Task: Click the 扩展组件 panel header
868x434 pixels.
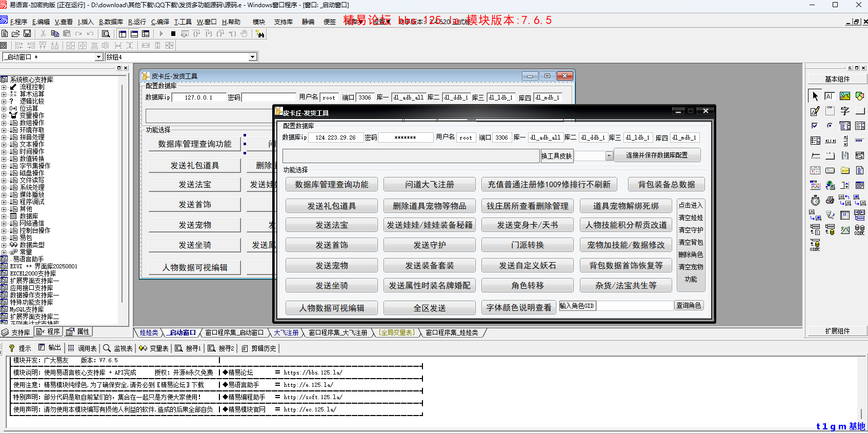Action: 837,331
